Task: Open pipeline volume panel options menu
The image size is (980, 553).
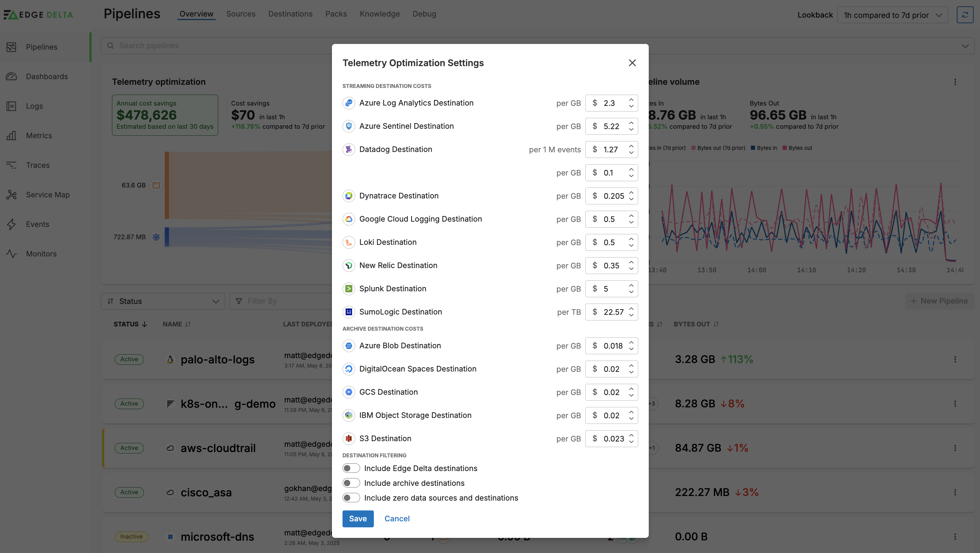Action: pyautogui.click(x=955, y=82)
